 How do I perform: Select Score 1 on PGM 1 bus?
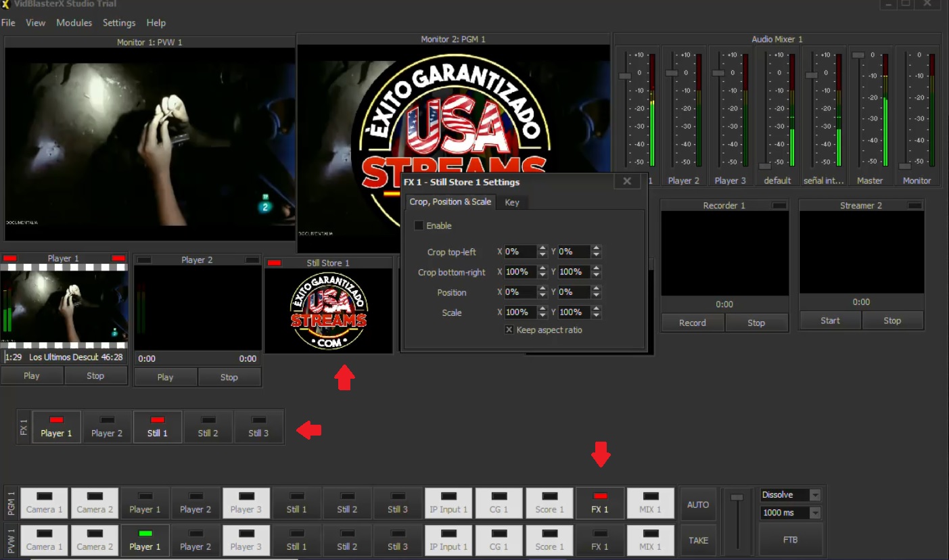point(550,503)
